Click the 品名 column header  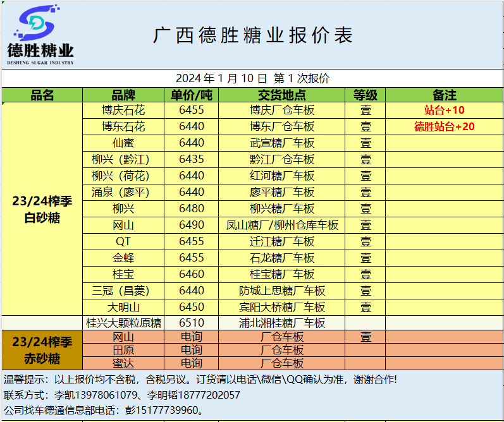click(42, 95)
